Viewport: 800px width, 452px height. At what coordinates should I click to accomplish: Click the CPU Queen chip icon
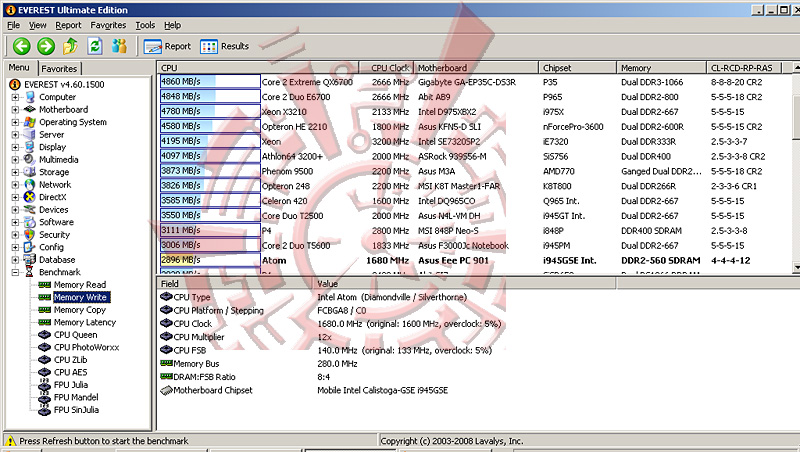point(45,335)
